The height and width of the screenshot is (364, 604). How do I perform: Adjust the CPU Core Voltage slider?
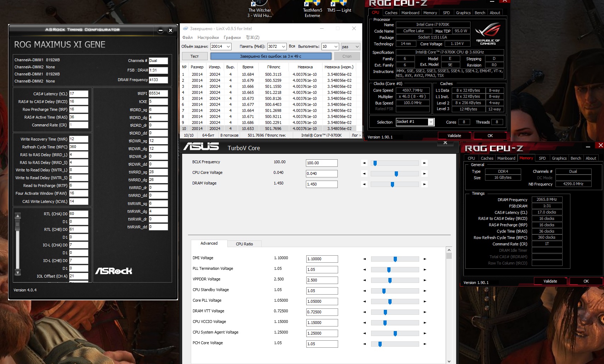click(394, 174)
